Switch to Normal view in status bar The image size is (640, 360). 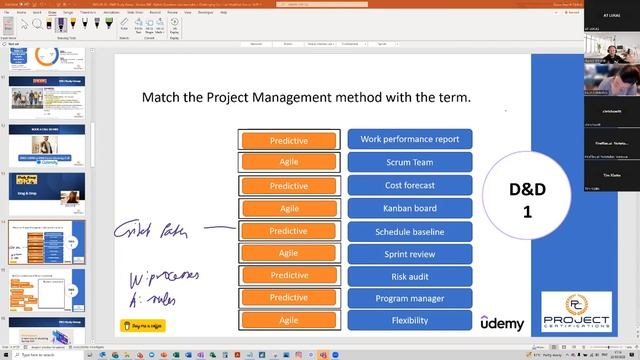pos(554,347)
